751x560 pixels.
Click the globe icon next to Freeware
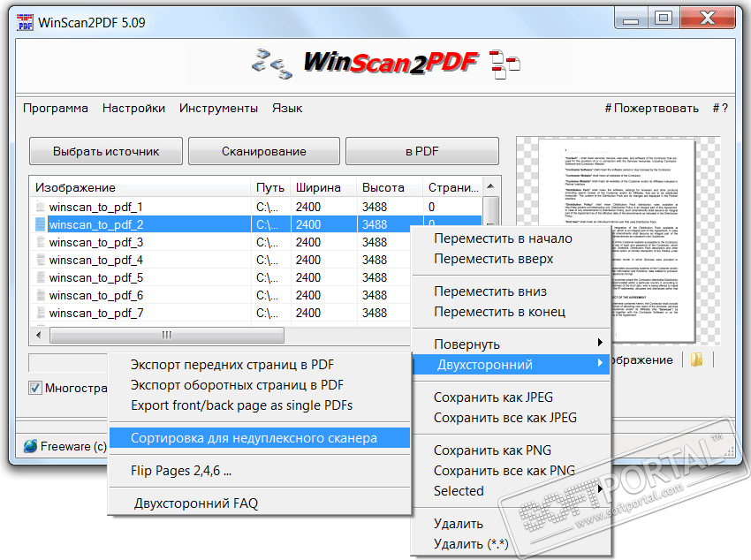coord(31,446)
